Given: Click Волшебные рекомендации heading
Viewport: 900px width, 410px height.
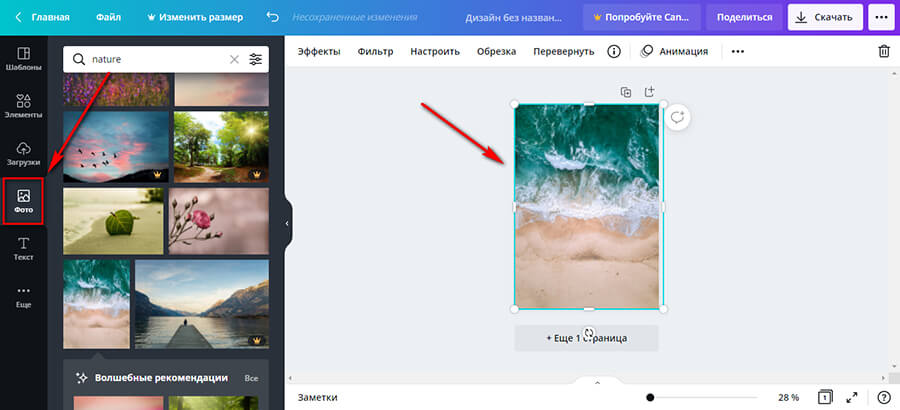Looking at the screenshot, I should (x=161, y=378).
